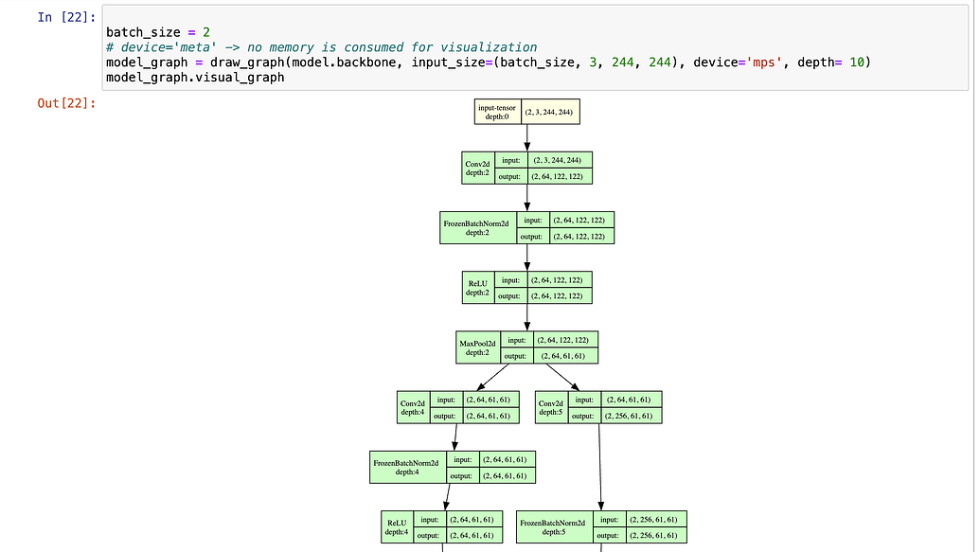The height and width of the screenshot is (552, 980).
Task: Click the Conv2d depth:2 output shape value
Action: pos(560,176)
